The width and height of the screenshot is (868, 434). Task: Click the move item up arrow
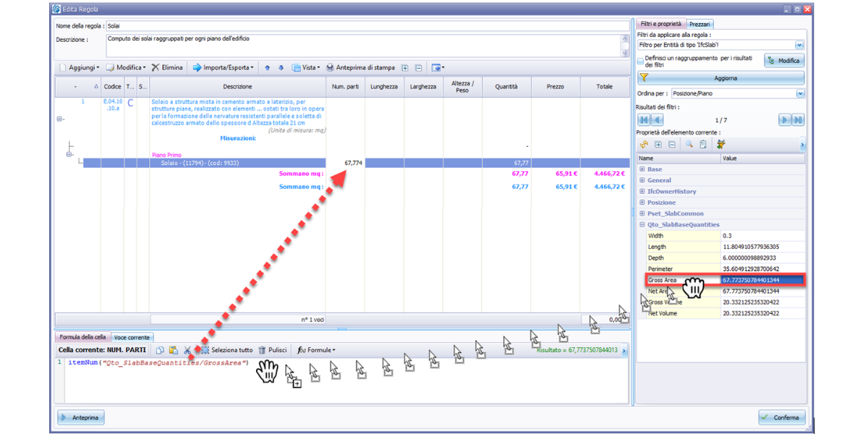pos(268,68)
